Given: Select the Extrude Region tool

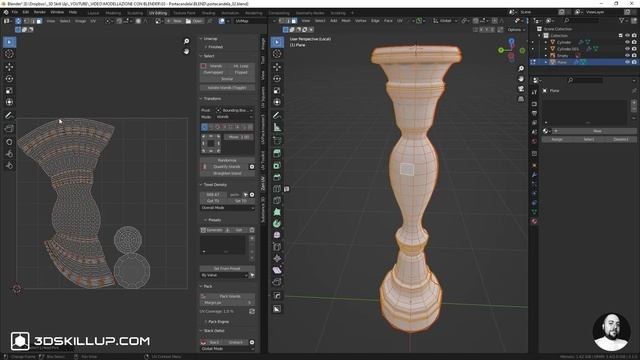Looking at the screenshot, I should click(x=277, y=153).
